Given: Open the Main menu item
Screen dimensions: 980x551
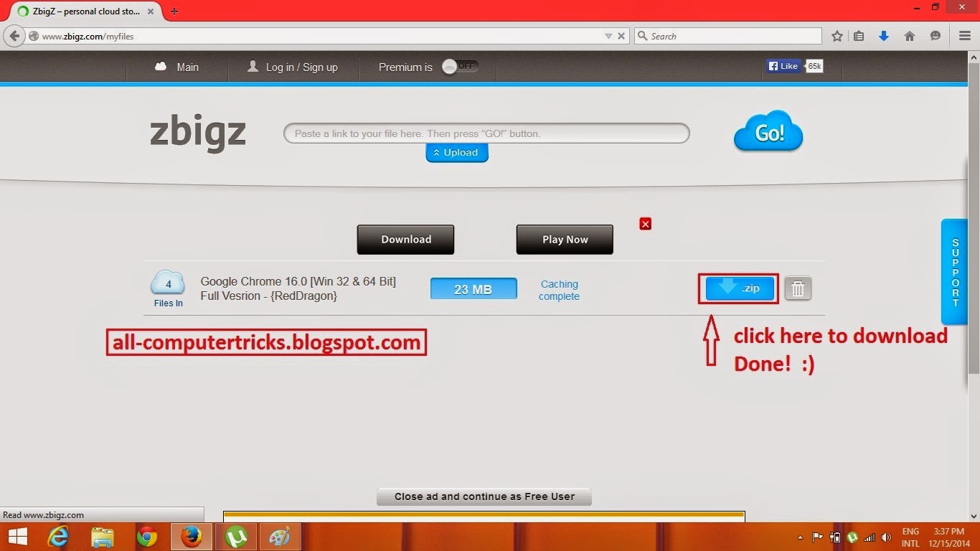Looking at the screenshot, I should coord(177,67).
